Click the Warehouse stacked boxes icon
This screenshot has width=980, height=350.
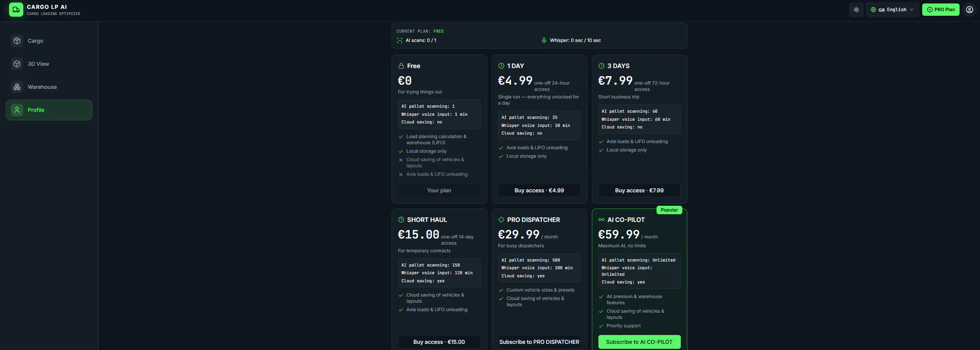click(17, 87)
